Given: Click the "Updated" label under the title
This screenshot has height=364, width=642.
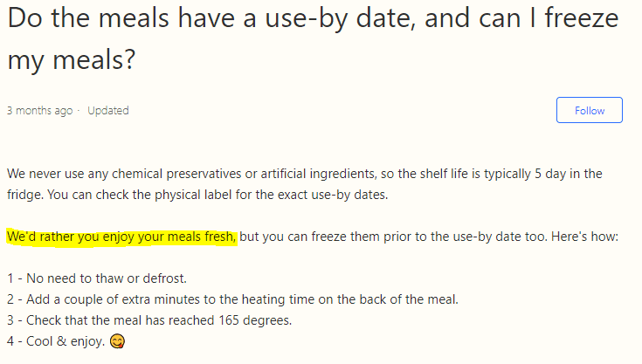Looking at the screenshot, I should (108, 111).
